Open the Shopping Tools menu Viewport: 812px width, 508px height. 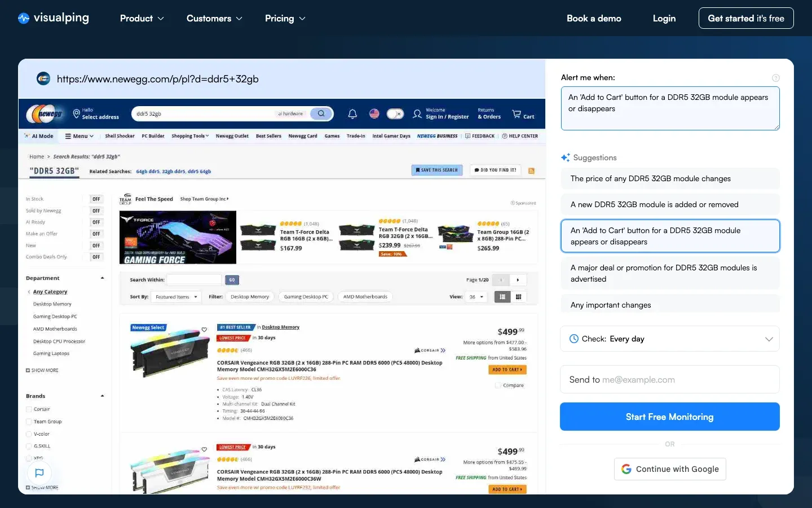tap(190, 136)
